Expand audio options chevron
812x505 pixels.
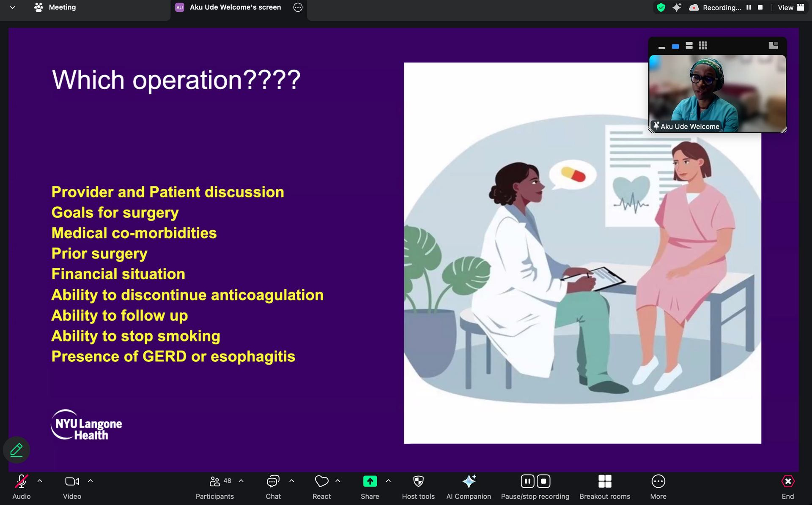tap(40, 481)
